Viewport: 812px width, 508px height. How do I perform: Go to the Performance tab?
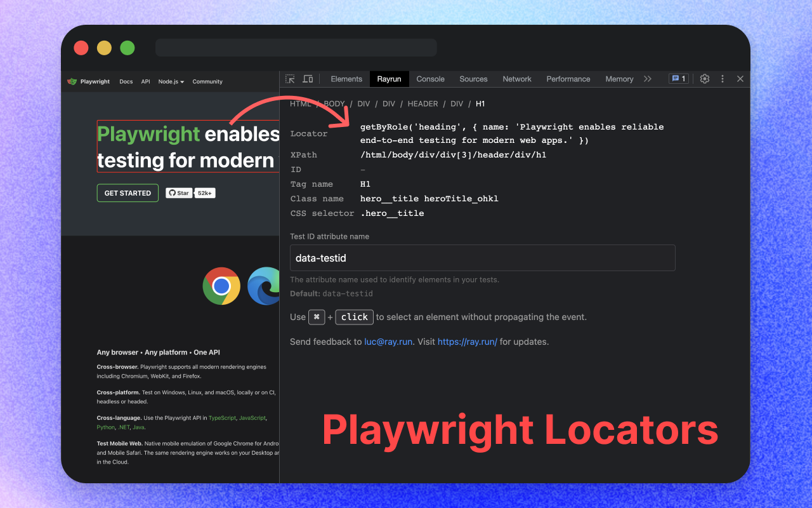(x=568, y=79)
